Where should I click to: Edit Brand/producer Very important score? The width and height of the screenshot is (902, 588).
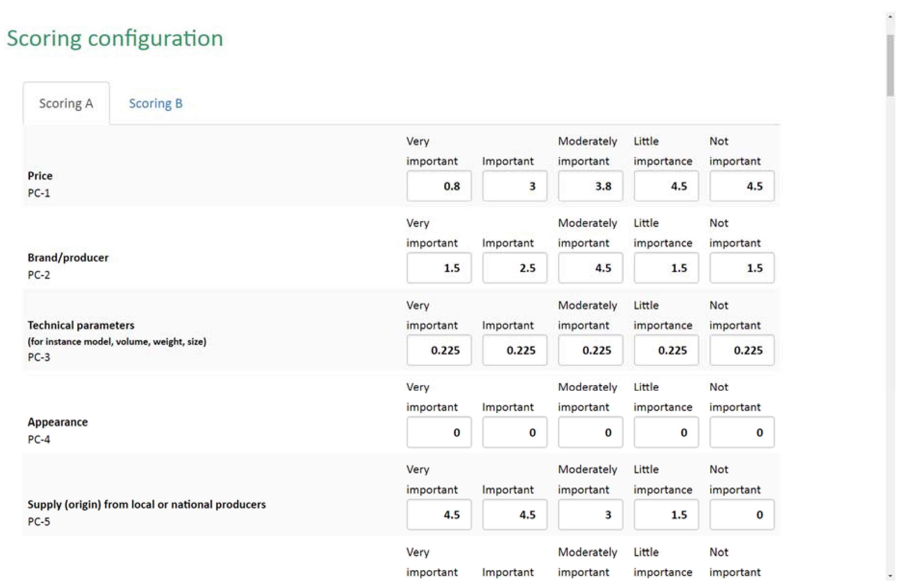(439, 268)
